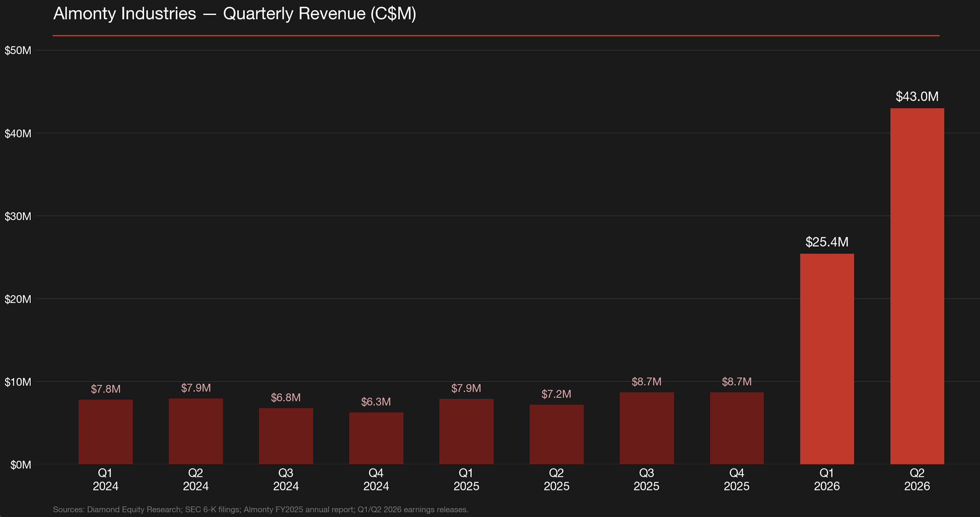Screen dimensions: 980x517
Task: Select the "$7.9M" label above Q1 2025
Action: [466, 388]
